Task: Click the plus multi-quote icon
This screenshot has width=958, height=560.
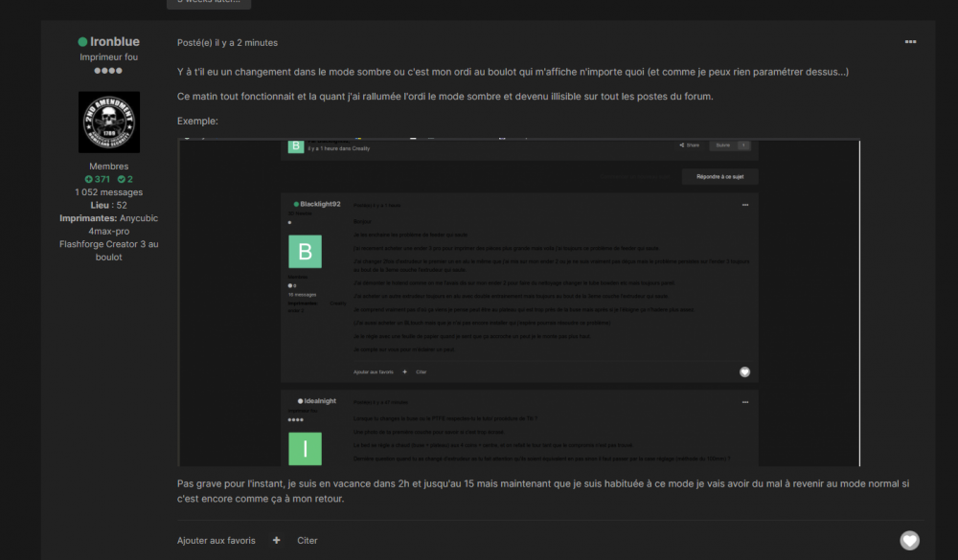Action: click(277, 540)
